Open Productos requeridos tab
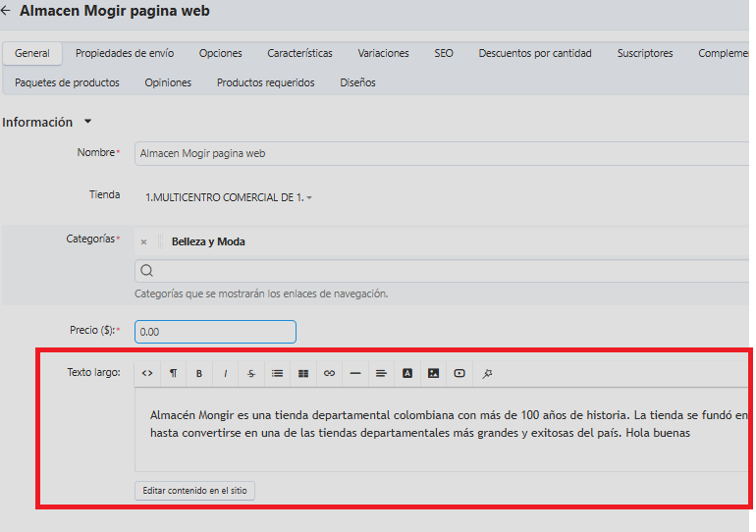The width and height of the screenshot is (756, 532). (266, 82)
